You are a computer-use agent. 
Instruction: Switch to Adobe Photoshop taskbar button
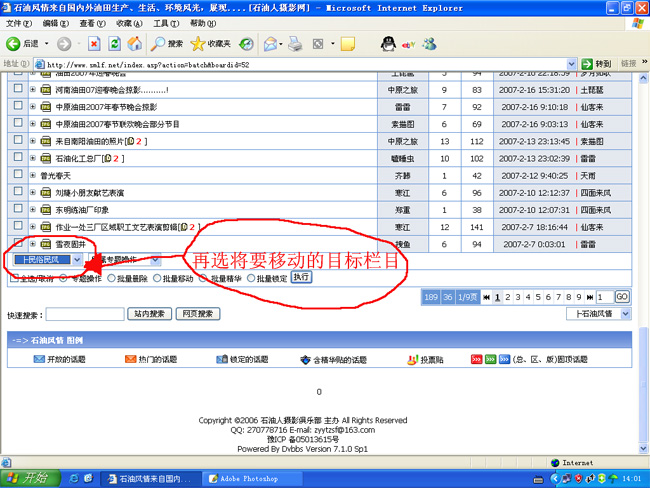(x=251, y=478)
